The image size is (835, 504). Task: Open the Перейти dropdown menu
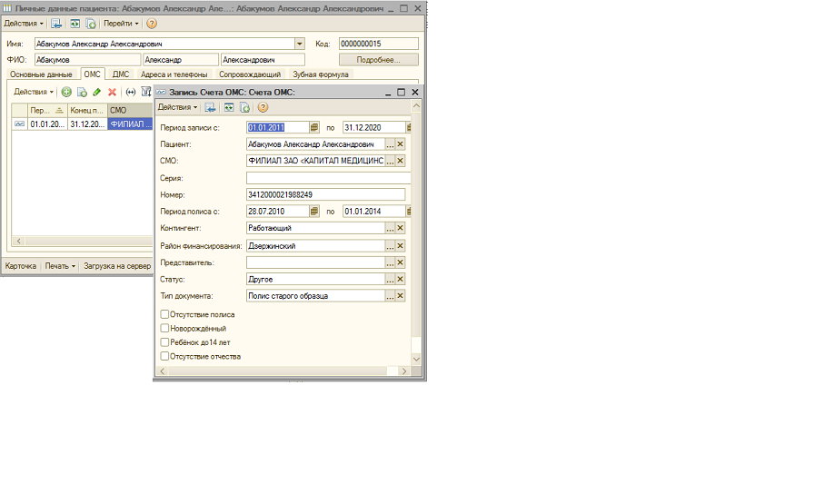tap(121, 24)
